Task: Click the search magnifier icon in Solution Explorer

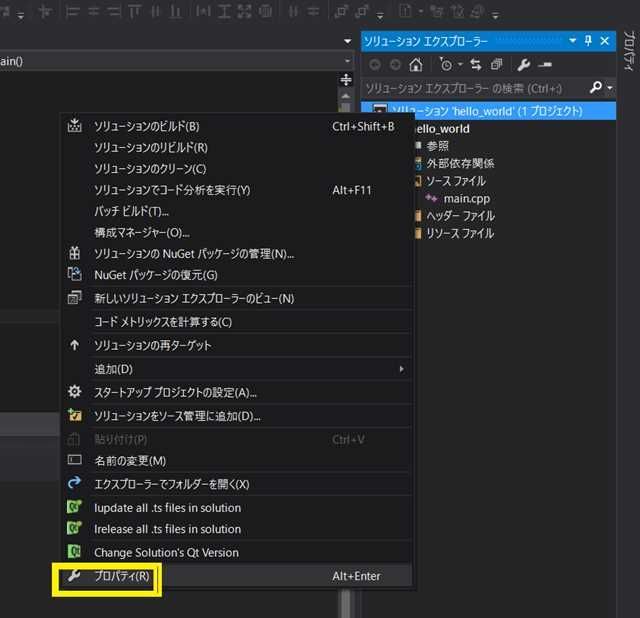Action: point(596,87)
